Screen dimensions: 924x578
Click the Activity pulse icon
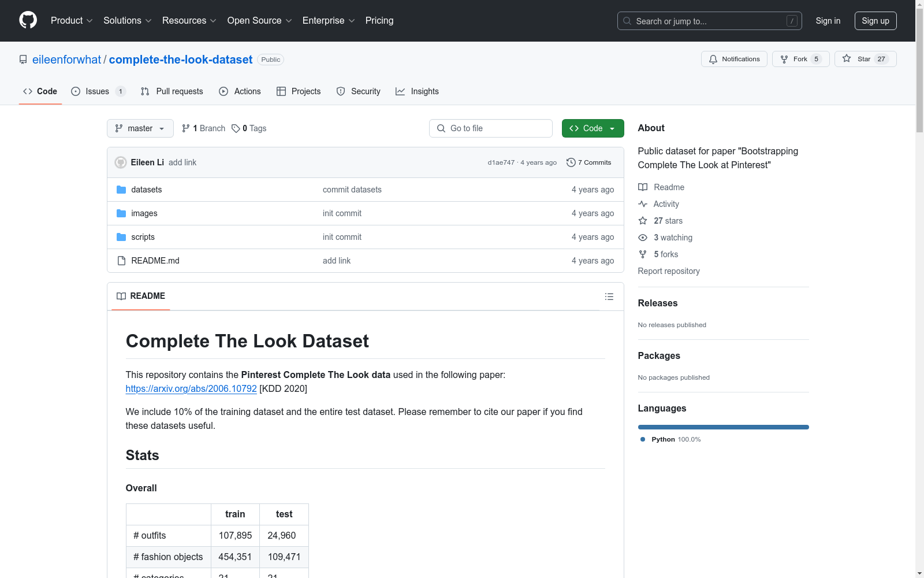pos(643,204)
